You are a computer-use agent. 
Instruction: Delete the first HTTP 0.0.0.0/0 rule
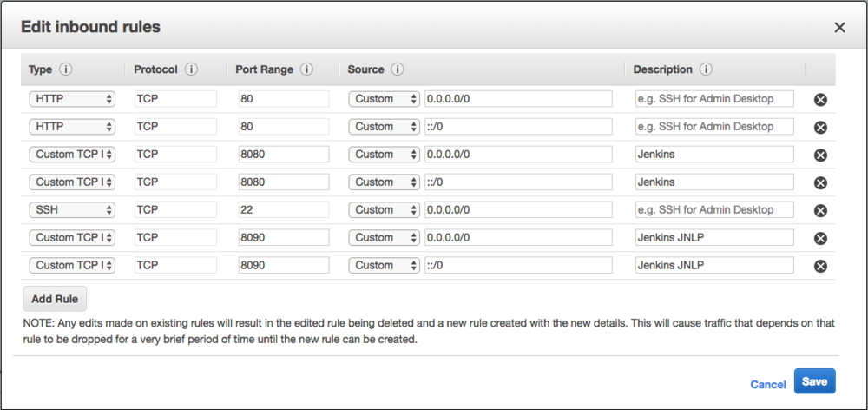pyautogui.click(x=820, y=100)
